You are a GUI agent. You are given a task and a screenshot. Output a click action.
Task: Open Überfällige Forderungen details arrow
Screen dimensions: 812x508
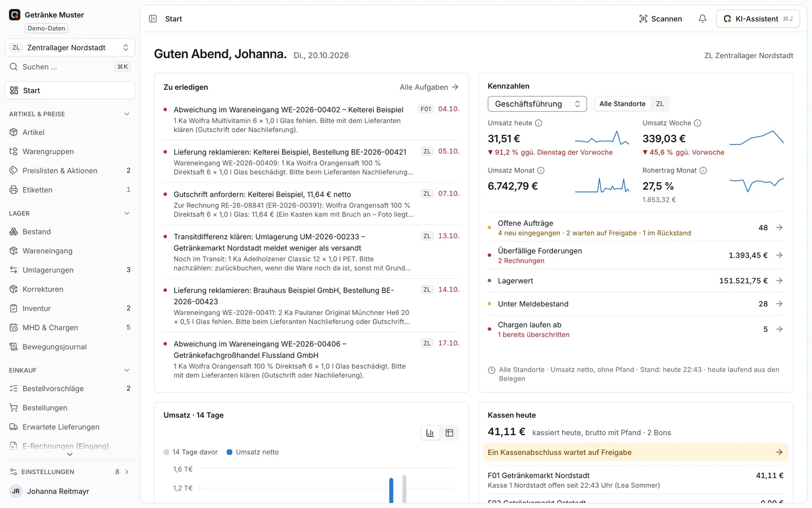[x=779, y=255]
